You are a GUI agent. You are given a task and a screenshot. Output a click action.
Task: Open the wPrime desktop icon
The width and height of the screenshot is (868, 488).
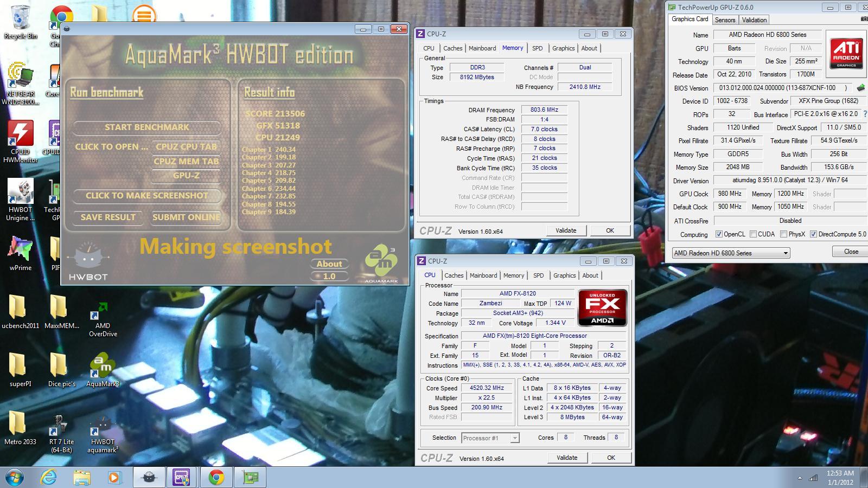point(20,254)
